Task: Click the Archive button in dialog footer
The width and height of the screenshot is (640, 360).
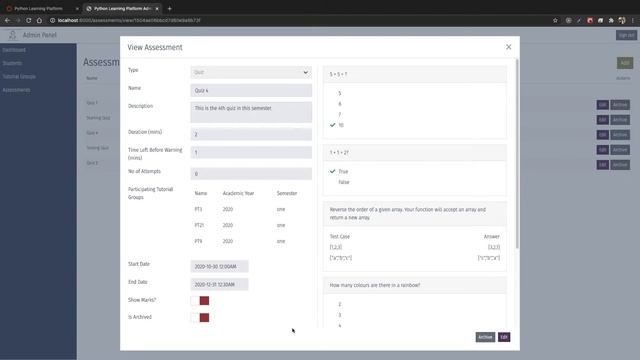Action: 485,337
